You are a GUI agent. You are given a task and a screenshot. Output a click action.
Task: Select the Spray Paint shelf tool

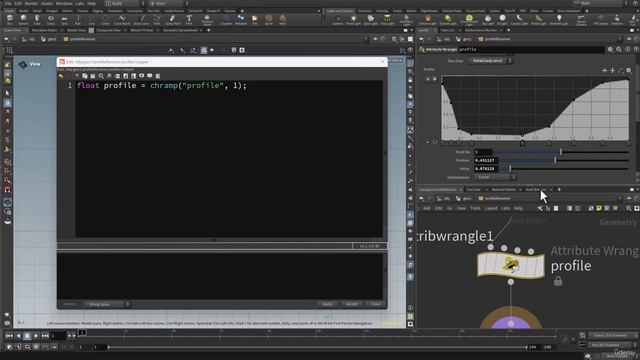click(x=173, y=19)
